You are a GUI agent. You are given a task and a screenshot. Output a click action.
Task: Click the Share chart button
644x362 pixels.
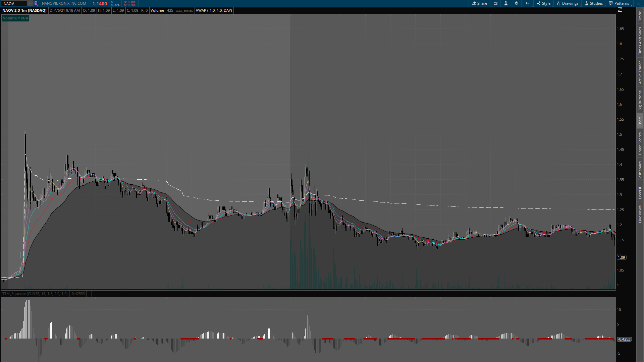[479, 3]
